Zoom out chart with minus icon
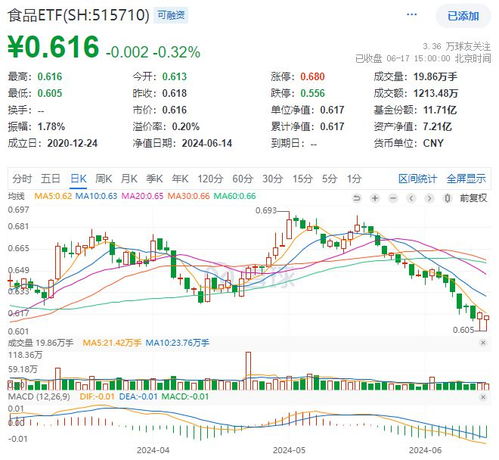 pos(393,198)
